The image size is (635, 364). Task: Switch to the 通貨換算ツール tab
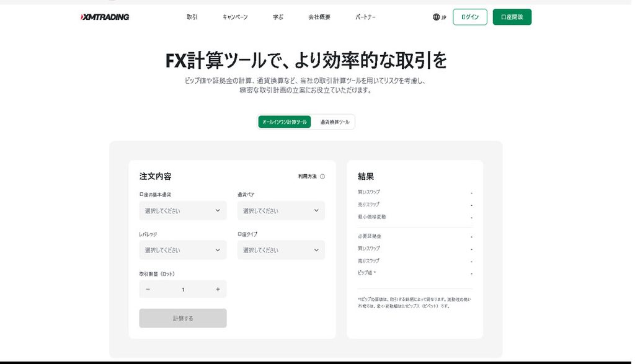pyautogui.click(x=334, y=122)
